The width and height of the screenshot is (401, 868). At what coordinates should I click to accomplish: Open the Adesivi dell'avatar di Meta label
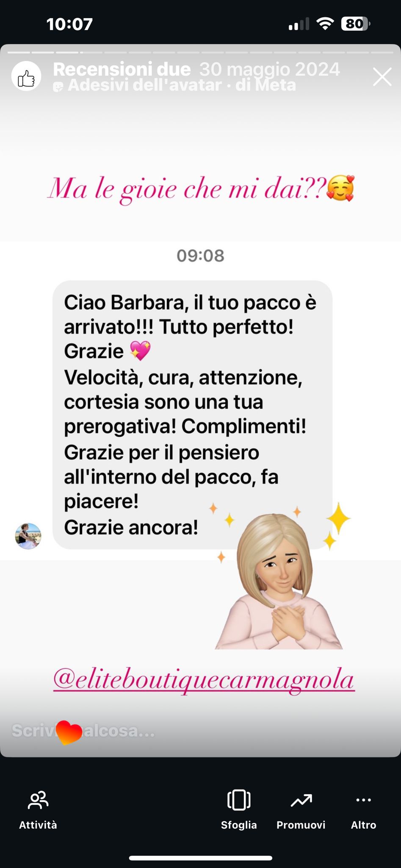click(175, 85)
